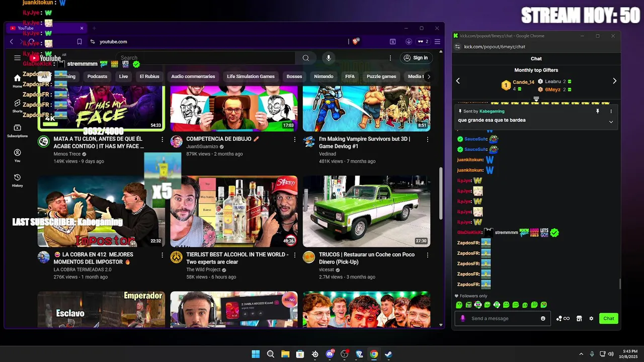Image resolution: width=644 pixels, height=362 pixels.
Task: Open YouTube settings three-dot menu beside Sign in
Action: (390, 58)
